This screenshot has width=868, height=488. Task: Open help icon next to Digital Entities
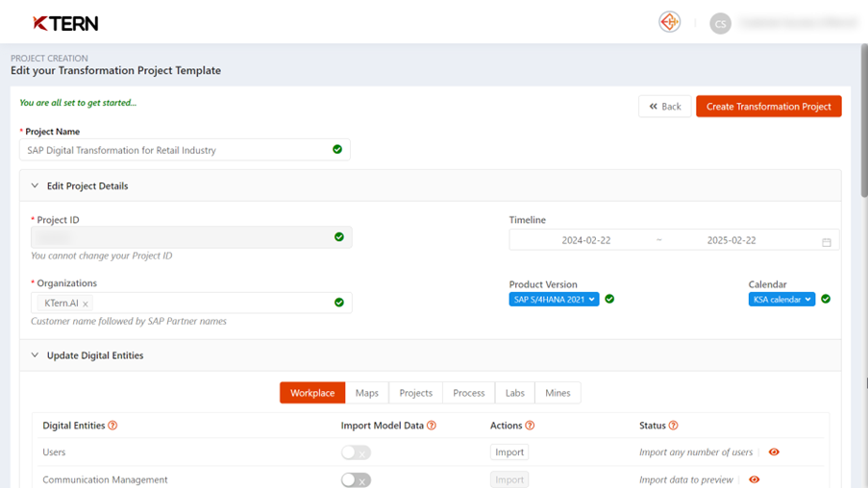click(x=112, y=426)
